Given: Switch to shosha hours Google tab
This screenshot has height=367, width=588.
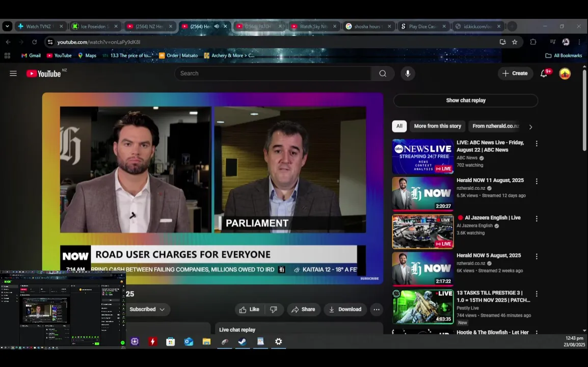Looking at the screenshot, I should pyautogui.click(x=367, y=27).
